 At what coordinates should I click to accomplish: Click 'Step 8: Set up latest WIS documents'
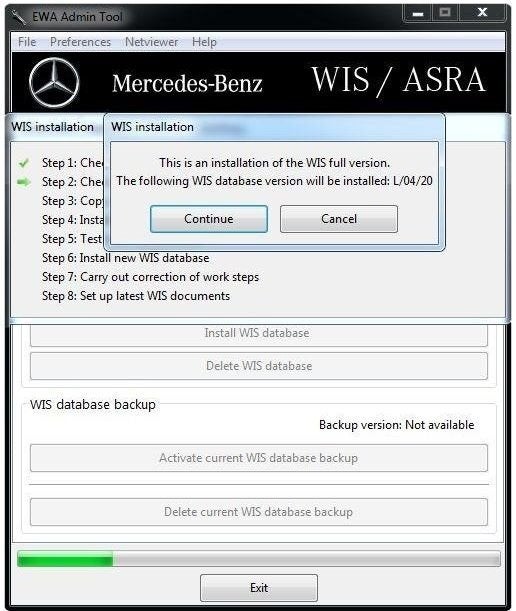136,296
